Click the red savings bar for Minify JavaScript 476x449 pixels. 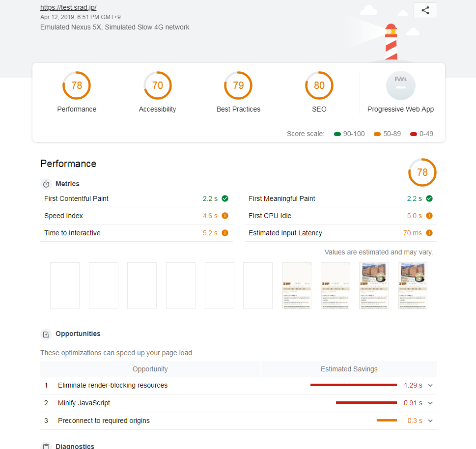tap(366, 403)
